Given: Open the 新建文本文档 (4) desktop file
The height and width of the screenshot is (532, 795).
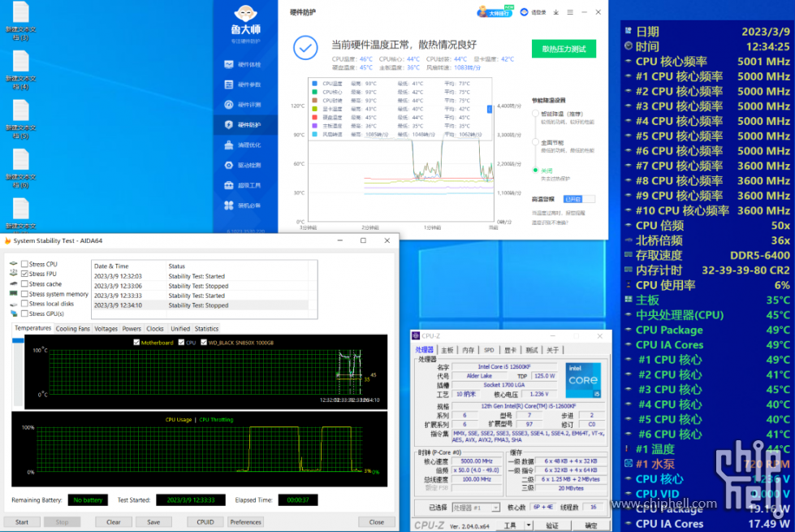Looking at the screenshot, I should (20, 71).
